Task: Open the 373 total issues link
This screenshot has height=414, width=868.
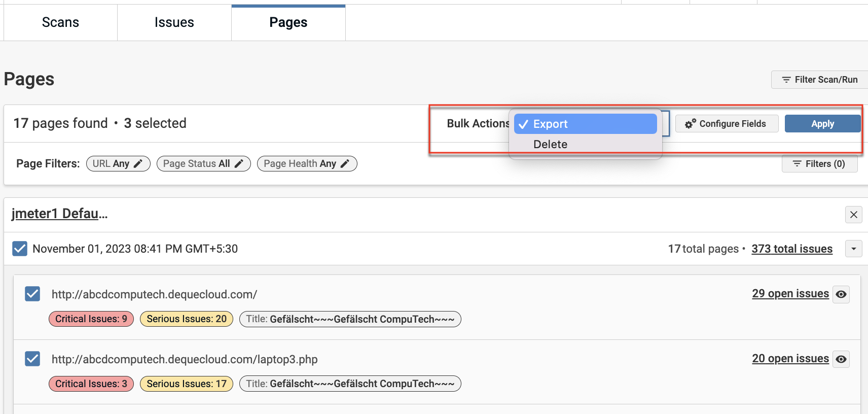Action: [x=791, y=249]
